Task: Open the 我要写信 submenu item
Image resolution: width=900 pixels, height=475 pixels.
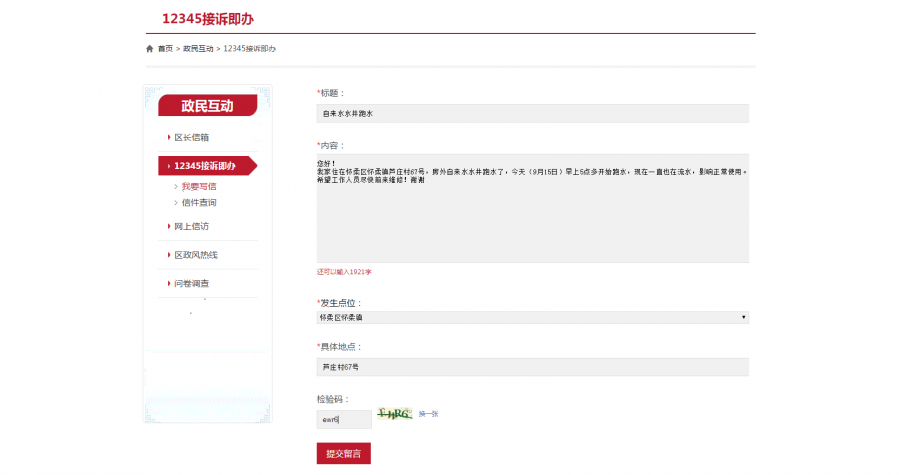Action: click(x=198, y=186)
